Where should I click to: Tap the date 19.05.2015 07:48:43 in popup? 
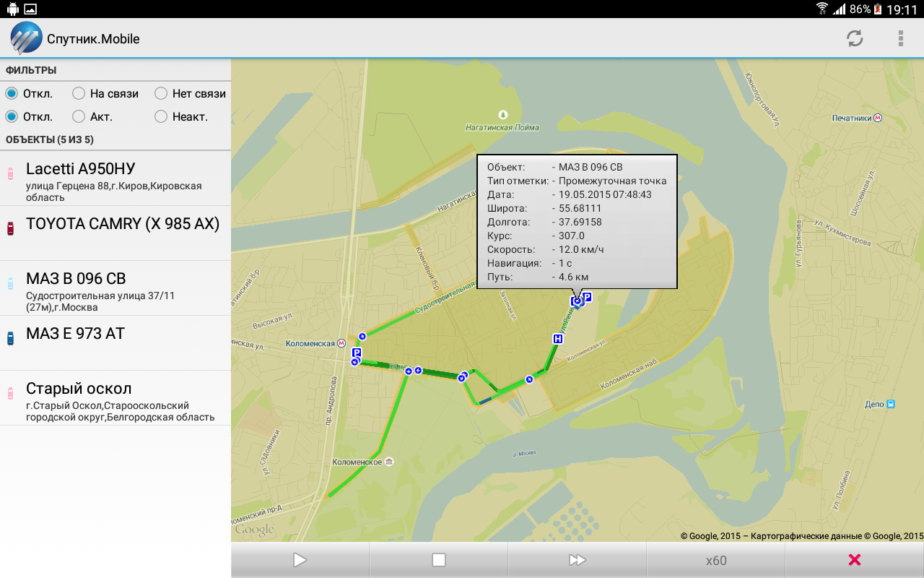coord(606,194)
